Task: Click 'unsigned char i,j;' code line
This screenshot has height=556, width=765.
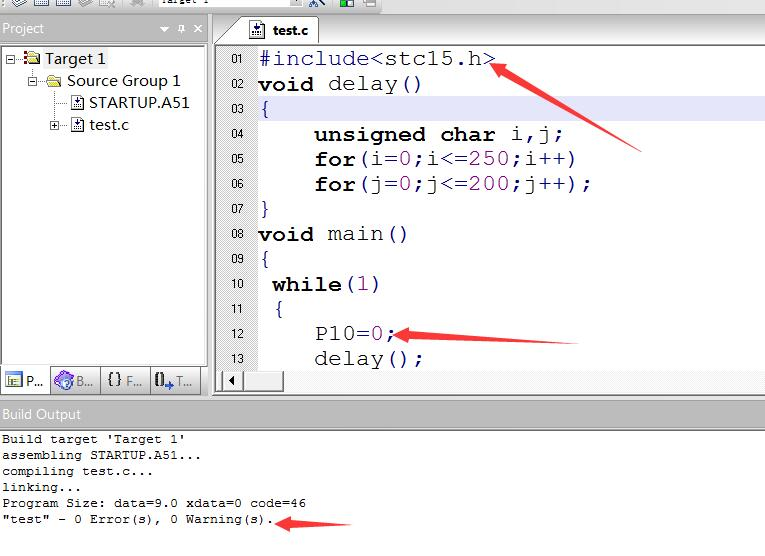Action: [439, 134]
